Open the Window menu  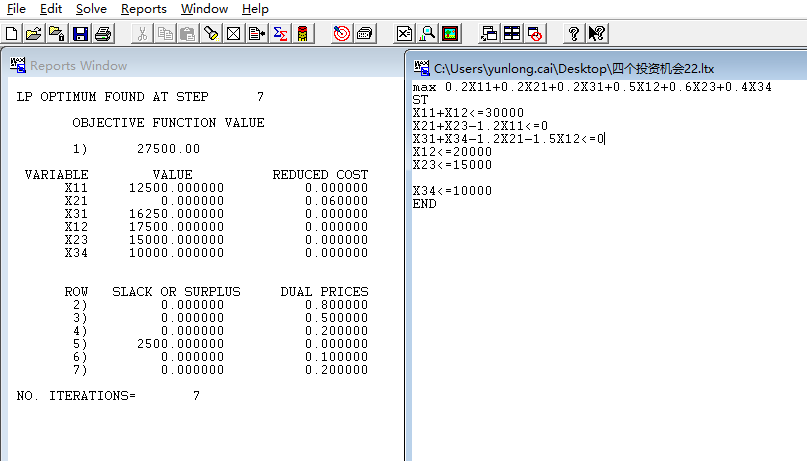coord(204,9)
